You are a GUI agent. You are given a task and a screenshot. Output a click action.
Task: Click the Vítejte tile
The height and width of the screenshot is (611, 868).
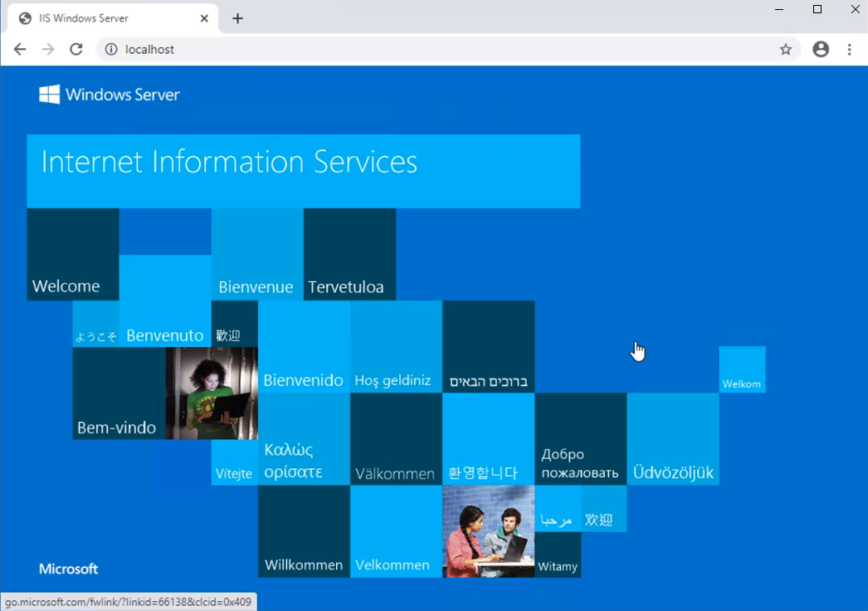pos(235,462)
